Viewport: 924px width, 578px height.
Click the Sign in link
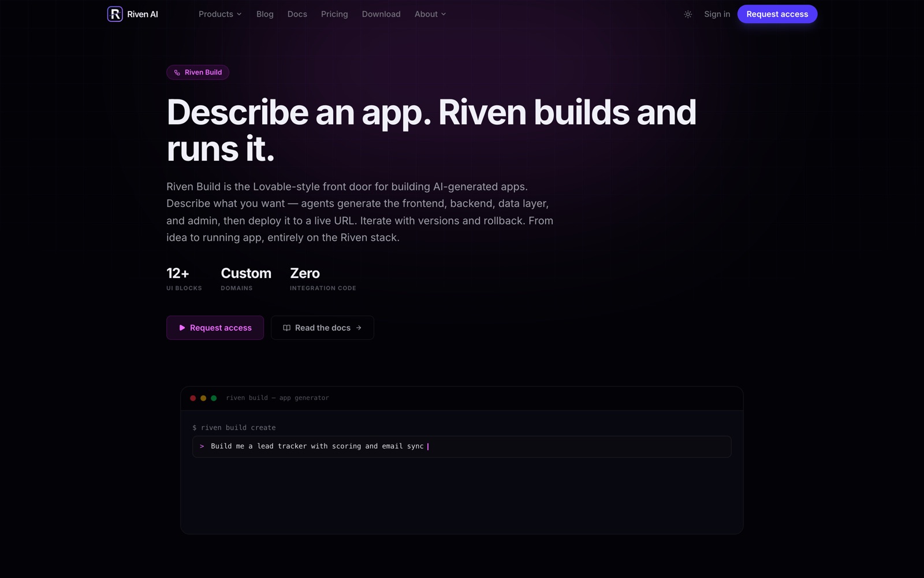pyautogui.click(x=717, y=14)
